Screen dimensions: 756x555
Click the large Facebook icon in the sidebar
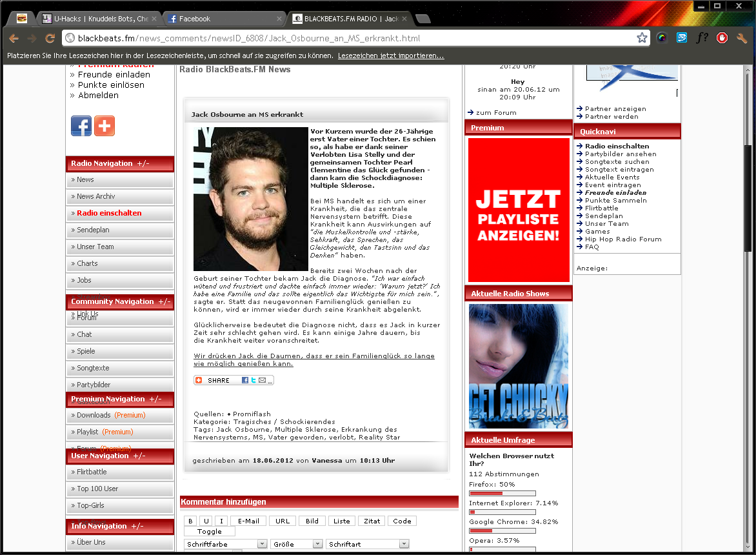coord(81,126)
